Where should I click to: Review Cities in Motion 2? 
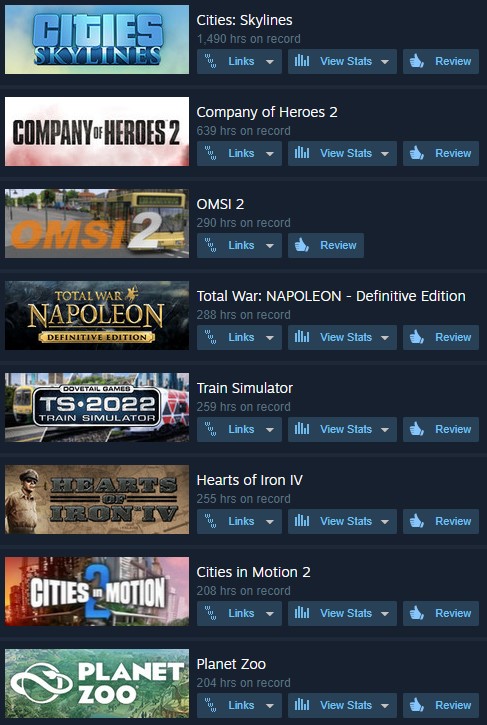click(441, 613)
